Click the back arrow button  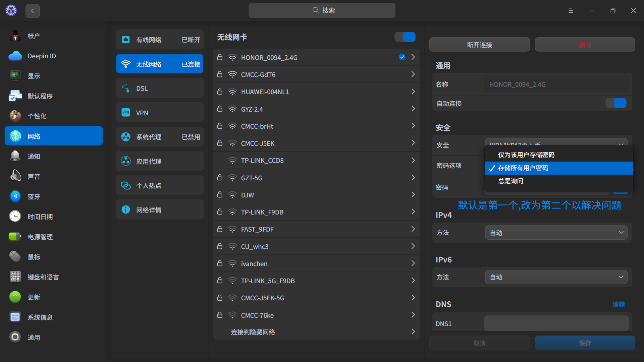point(33,11)
